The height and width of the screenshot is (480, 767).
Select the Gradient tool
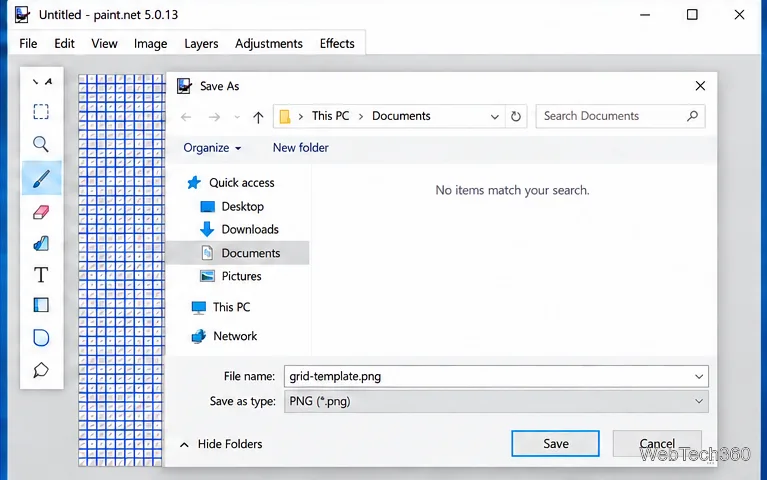(41, 305)
